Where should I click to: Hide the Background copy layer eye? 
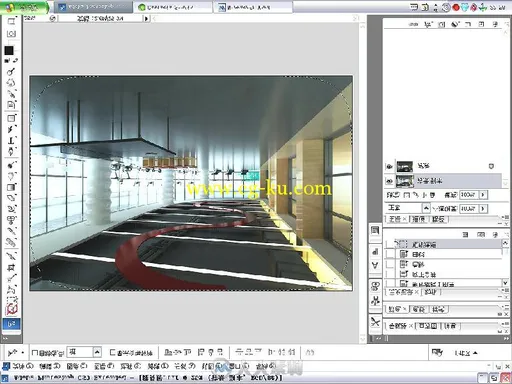pos(389,181)
